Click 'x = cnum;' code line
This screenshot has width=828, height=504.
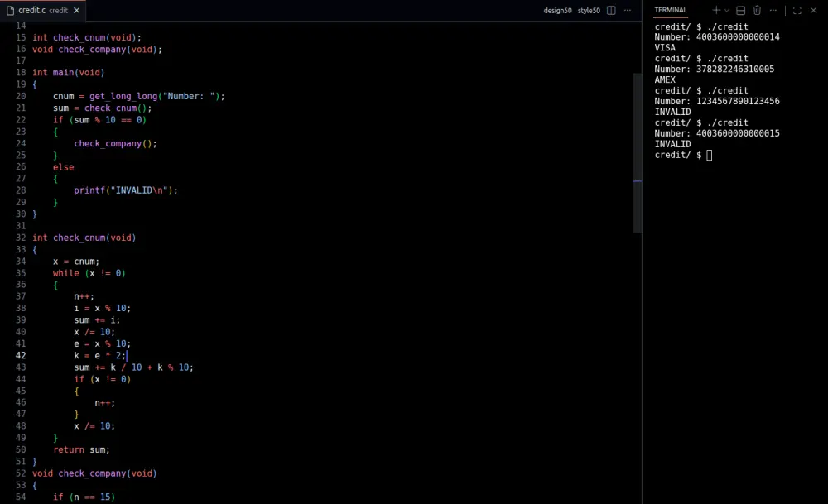click(76, 262)
